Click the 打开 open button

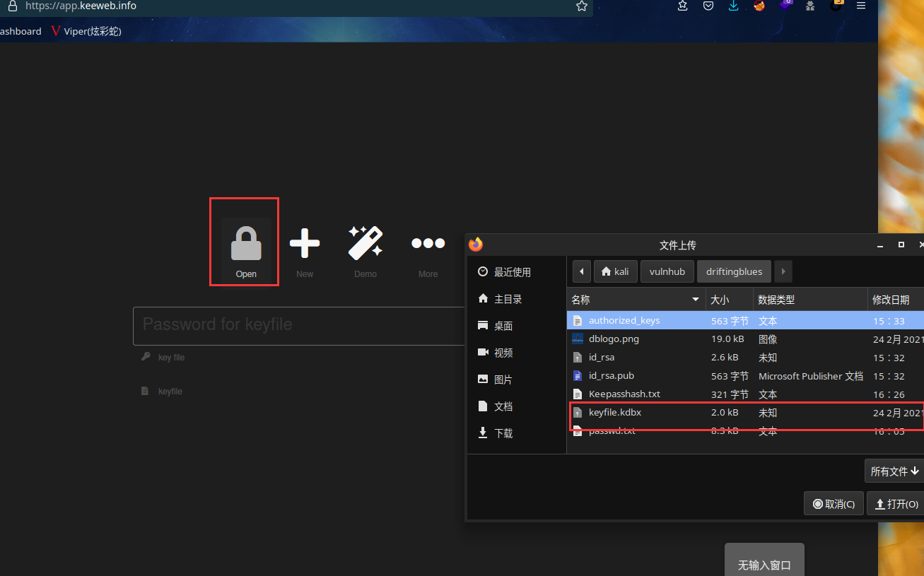[x=896, y=504]
